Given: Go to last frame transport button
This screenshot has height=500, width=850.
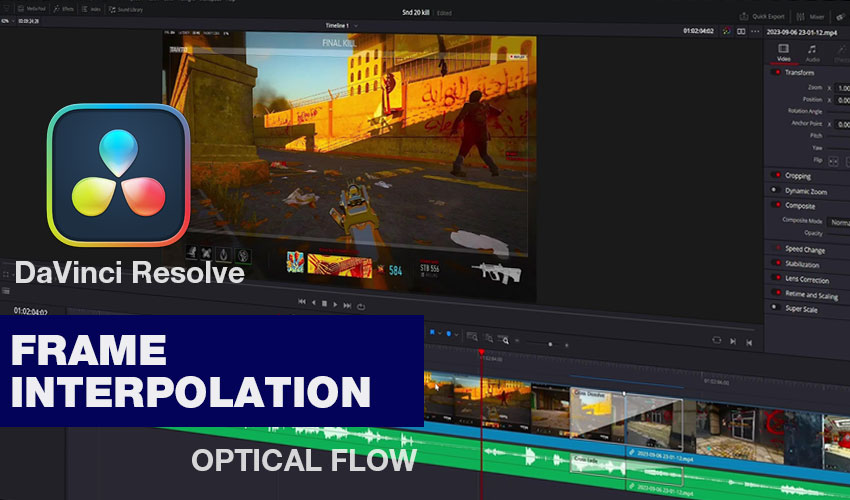Looking at the screenshot, I should coord(347,306).
